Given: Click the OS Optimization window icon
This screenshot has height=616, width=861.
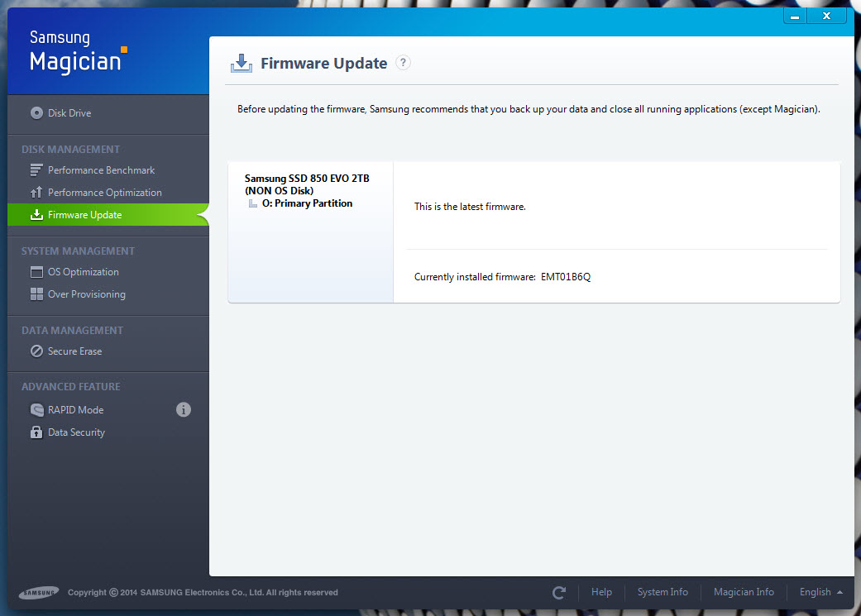Looking at the screenshot, I should (36, 272).
